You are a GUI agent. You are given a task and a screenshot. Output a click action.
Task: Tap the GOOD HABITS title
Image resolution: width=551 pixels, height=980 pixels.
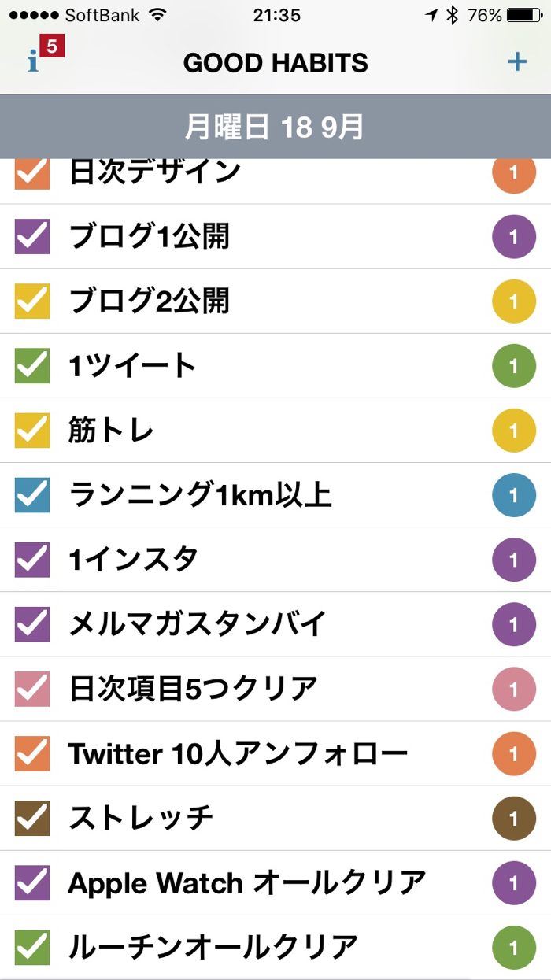[275, 63]
